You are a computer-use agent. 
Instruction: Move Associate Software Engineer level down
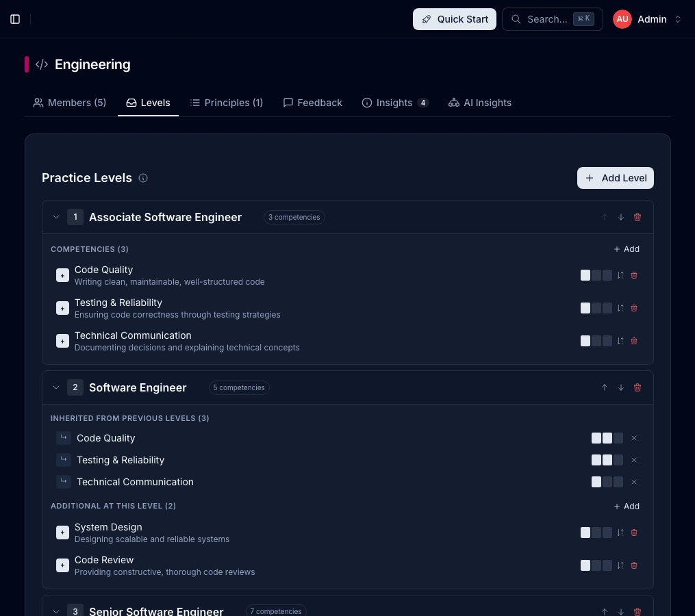click(621, 217)
